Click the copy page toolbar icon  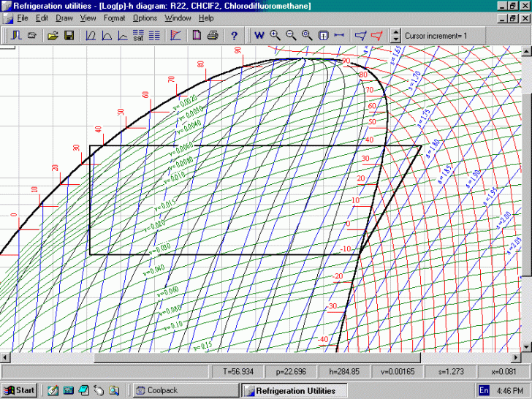[x=197, y=35]
